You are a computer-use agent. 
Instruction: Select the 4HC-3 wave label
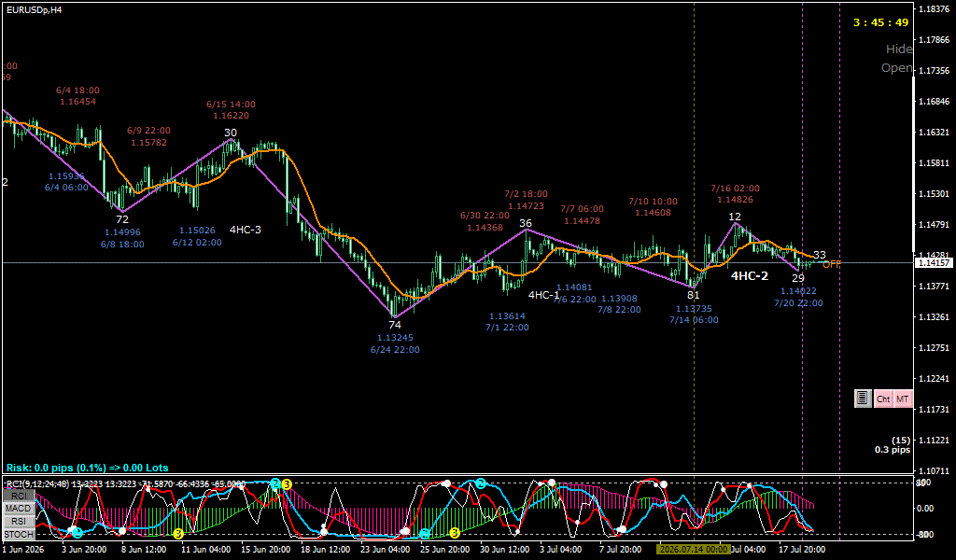tap(246, 230)
